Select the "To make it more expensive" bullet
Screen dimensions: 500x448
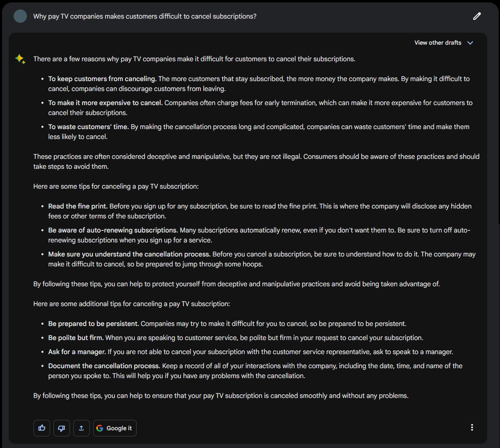point(105,103)
